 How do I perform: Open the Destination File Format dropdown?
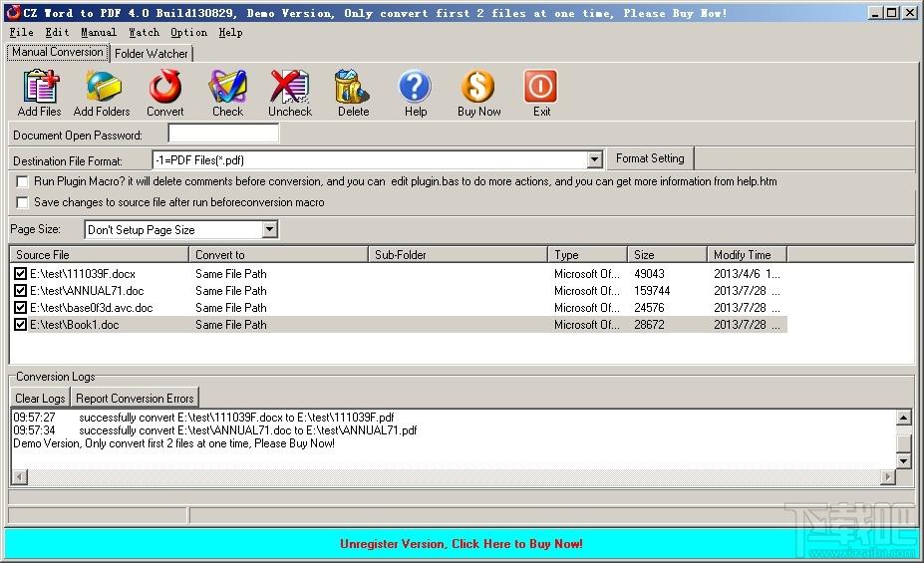click(595, 159)
